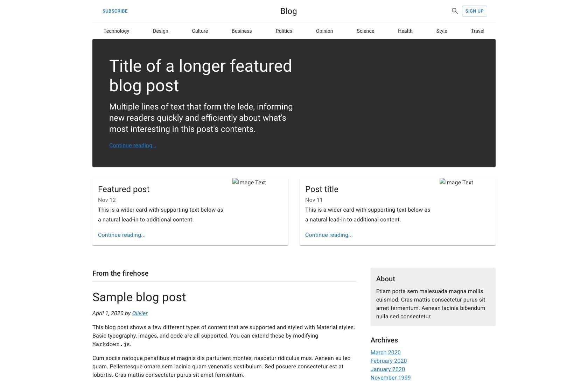This screenshot has height=382, width=588.
Task: Open the Business category
Action: [x=241, y=31]
